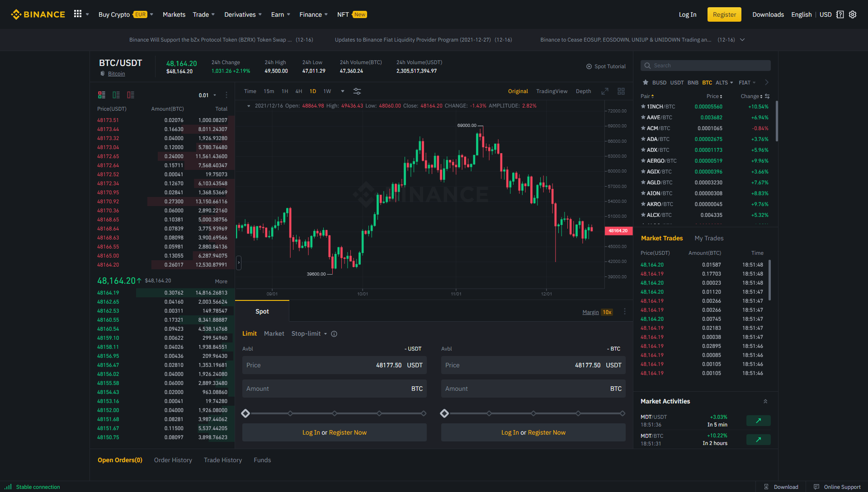Expand the Trade dropdown menu
The width and height of the screenshot is (868, 492).
pyautogui.click(x=204, y=14)
